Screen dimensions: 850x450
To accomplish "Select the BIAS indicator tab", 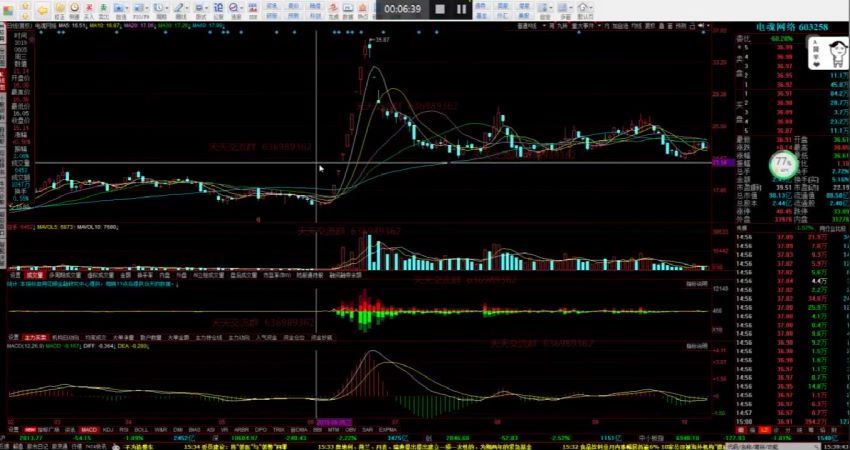I will click(194, 429).
